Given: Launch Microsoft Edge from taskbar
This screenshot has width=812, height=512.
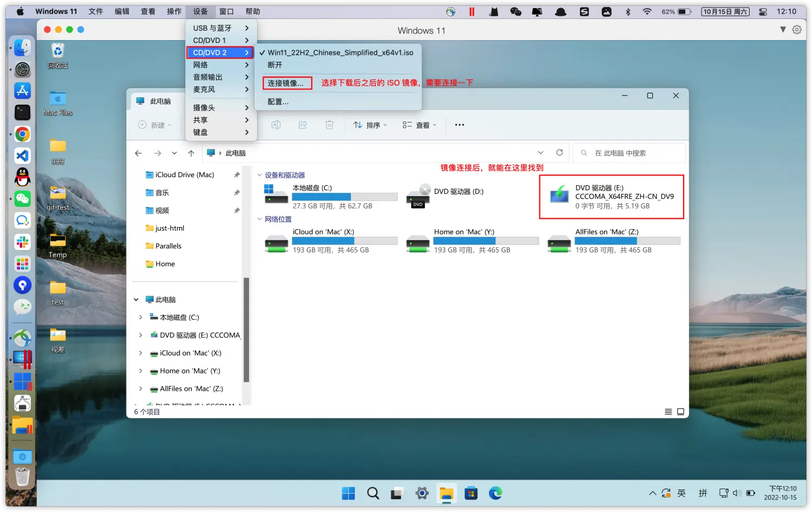Looking at the screenshot, I should click(495, 493).
